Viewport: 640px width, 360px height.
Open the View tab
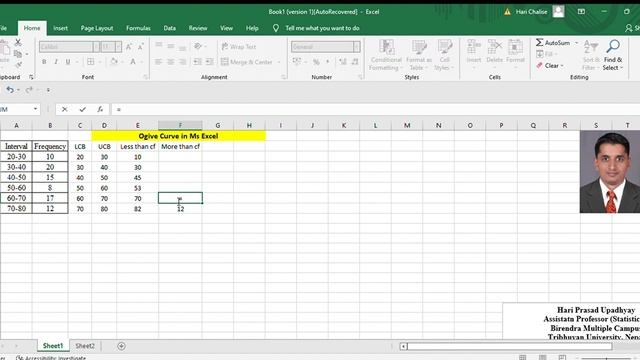[226, 28]
